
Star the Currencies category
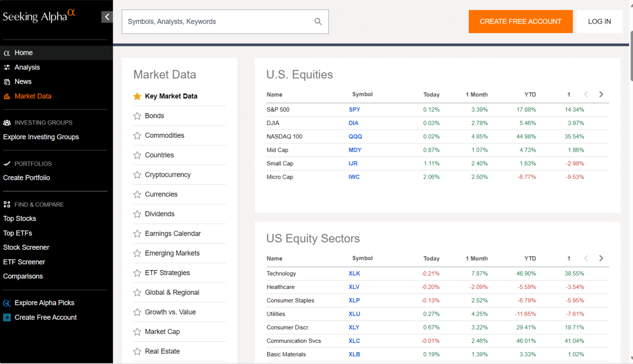tap(137, 195)
